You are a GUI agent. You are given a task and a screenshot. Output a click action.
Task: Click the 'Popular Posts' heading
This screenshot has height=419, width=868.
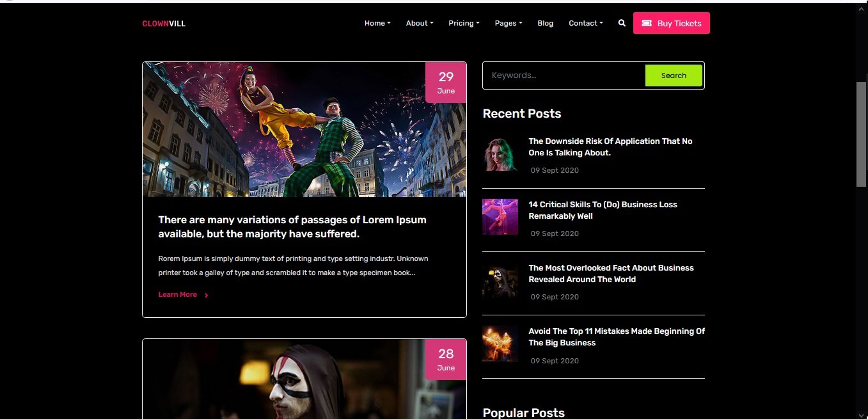[523, 413]
